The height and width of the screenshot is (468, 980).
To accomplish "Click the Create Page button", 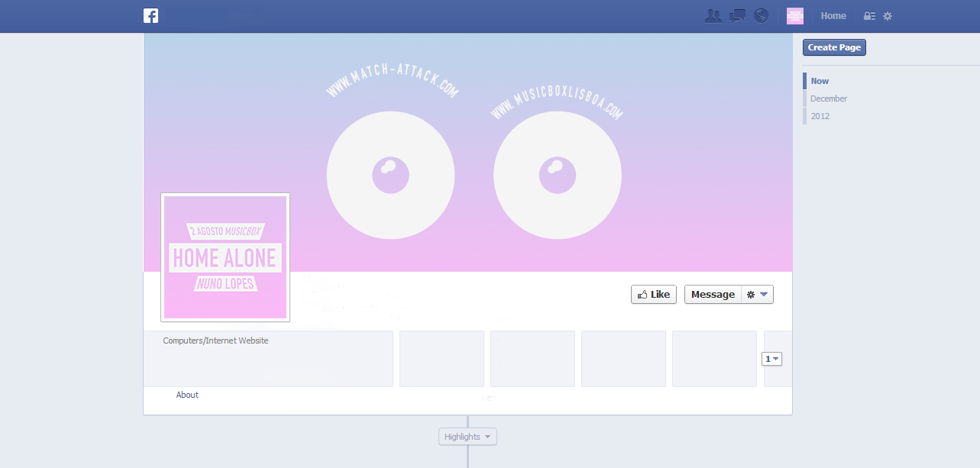I will point(834,47).
